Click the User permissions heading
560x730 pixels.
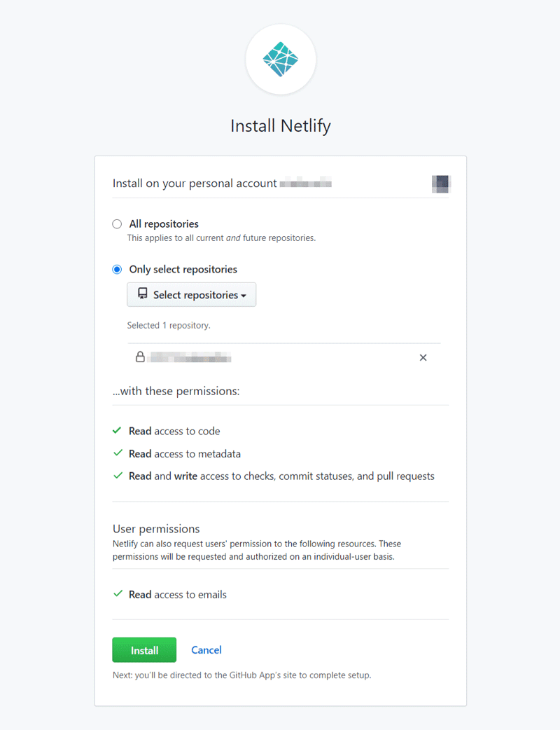156,529
